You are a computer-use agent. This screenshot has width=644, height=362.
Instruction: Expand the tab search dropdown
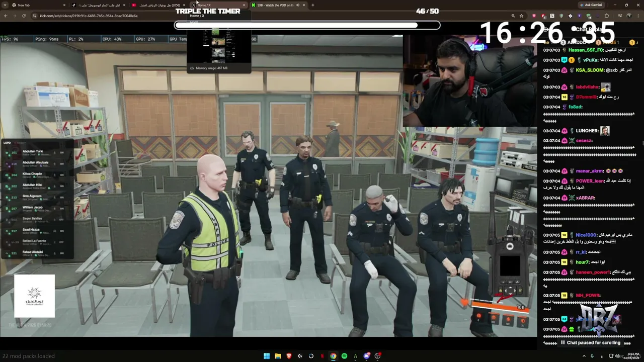5,5
